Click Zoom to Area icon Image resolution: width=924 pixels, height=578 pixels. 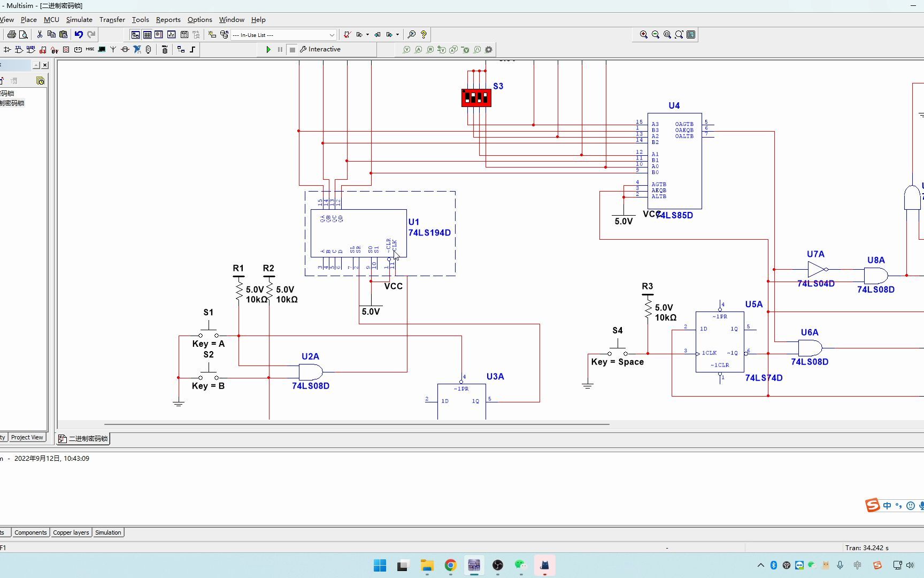[667, 34]
